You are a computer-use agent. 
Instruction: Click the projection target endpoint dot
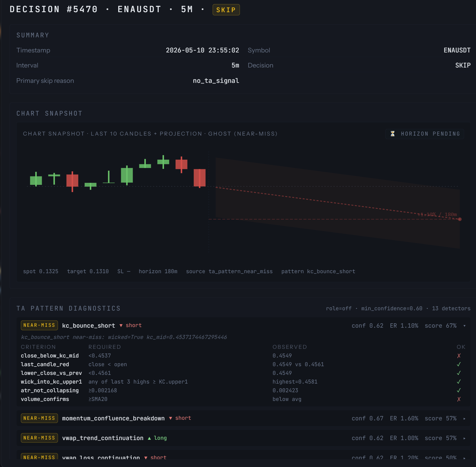(x=460, y=219)
